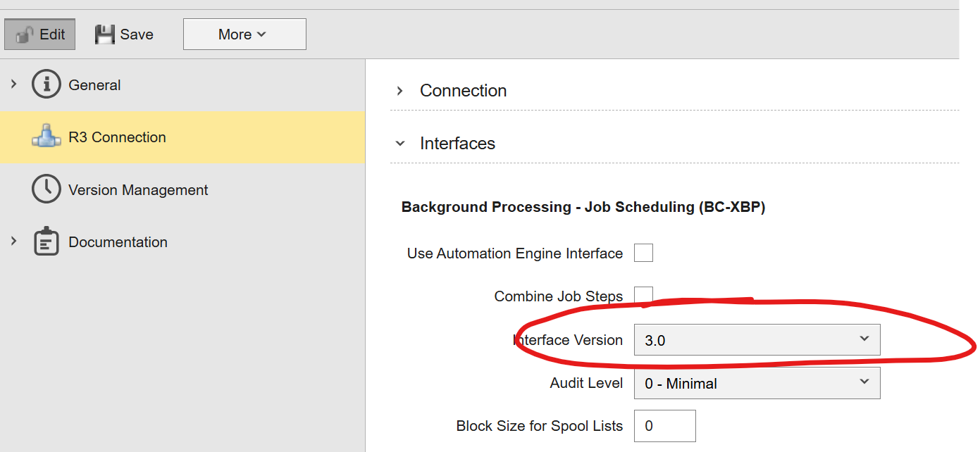Click the Save floppy disk icon

(x=105, y=34)
